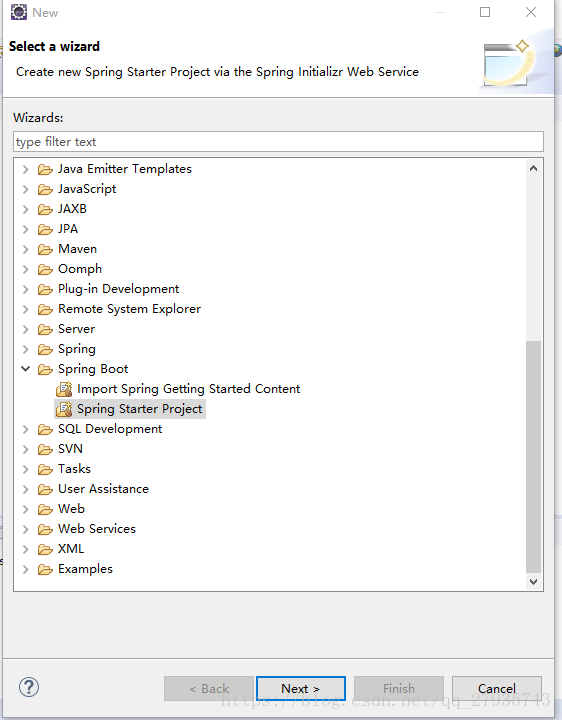Screen dimensions: 562x720
Task: Expand the SQL Development tree node
Action: point(26,429)
